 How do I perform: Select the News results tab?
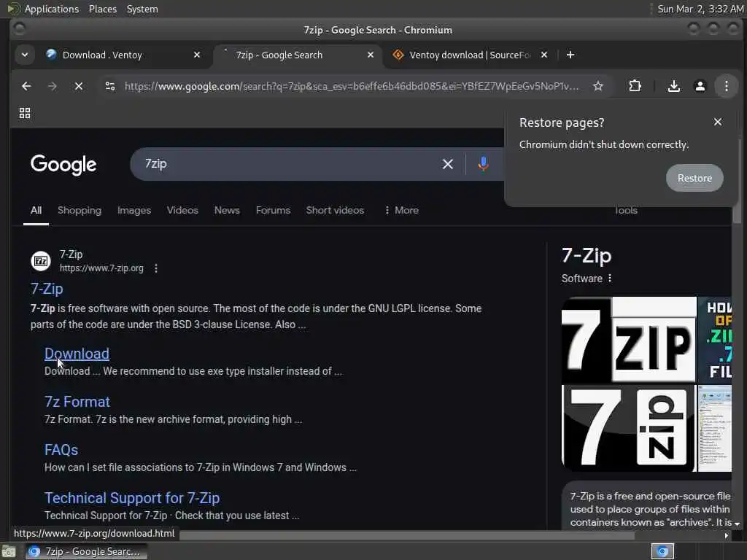pyautogui.click(x=227, y=210)
